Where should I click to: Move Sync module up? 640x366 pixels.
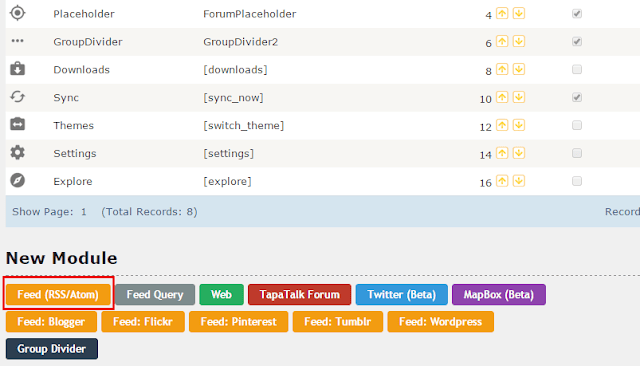pyautogui.click(x=502, y=97)
